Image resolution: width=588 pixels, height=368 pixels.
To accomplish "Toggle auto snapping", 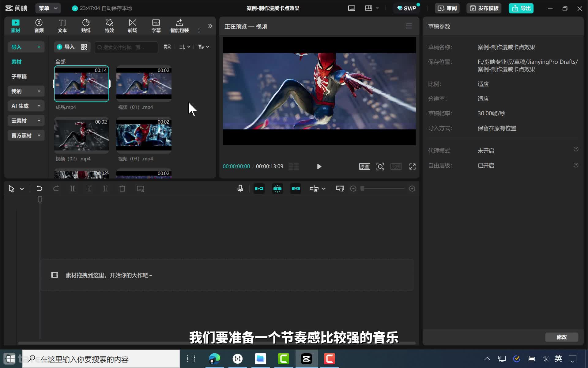I will point(277,189).
